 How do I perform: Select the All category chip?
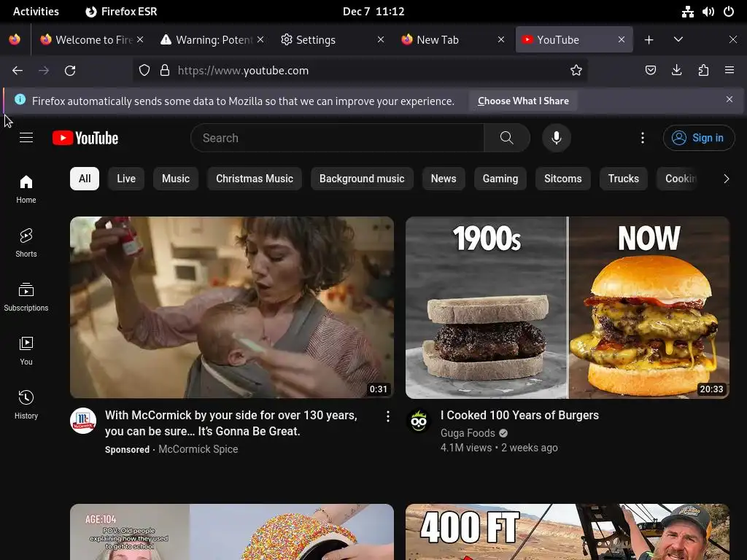click(x=85, y=179)
